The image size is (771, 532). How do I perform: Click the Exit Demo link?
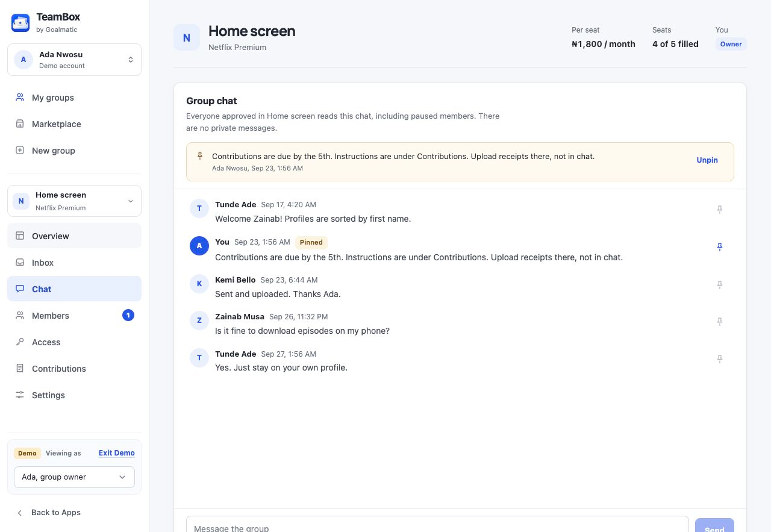(x=117, y=453)
